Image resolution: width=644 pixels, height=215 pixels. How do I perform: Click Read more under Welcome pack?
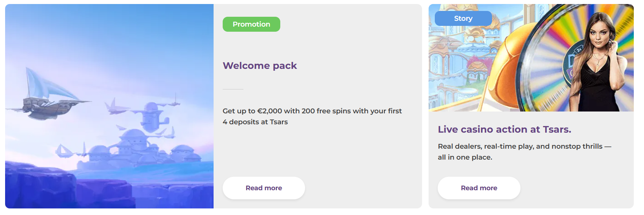point(264,188)
